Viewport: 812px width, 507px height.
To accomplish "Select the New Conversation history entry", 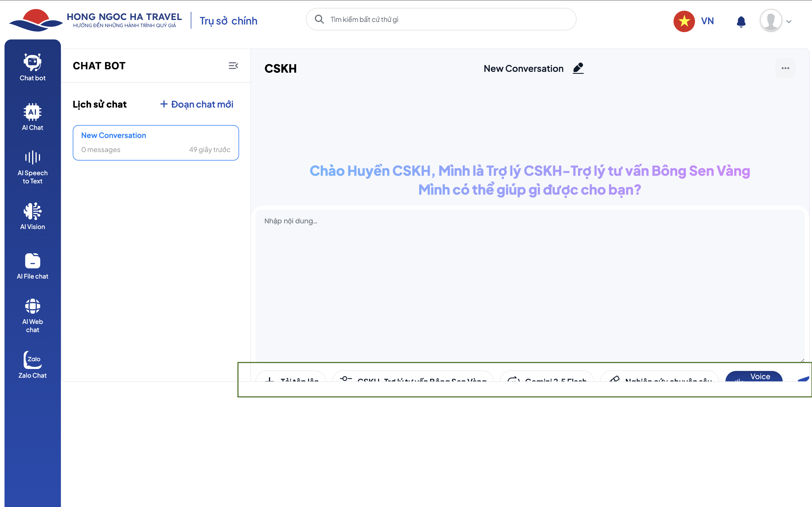I will pyautogui.click(x=156, y=143).
